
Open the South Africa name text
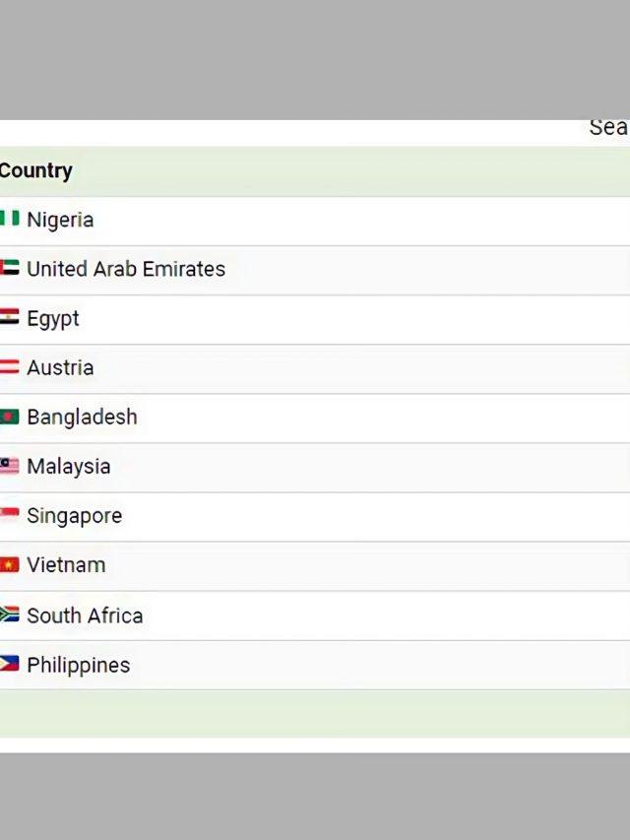click(85, 615)
